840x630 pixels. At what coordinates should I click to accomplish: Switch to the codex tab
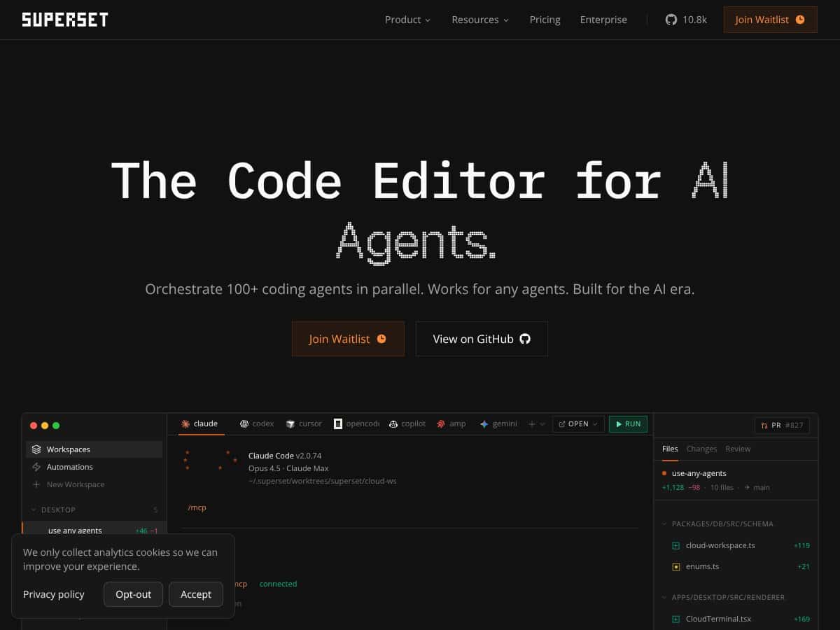point(257,423)
